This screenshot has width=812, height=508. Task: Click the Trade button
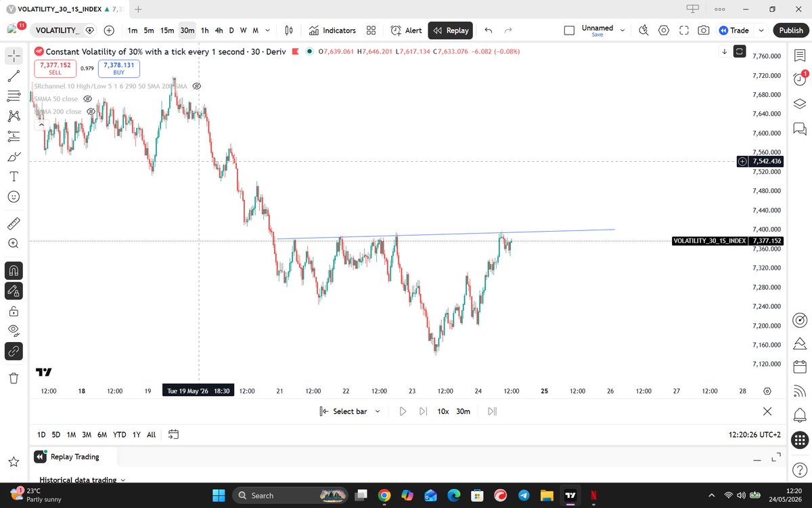734,30
